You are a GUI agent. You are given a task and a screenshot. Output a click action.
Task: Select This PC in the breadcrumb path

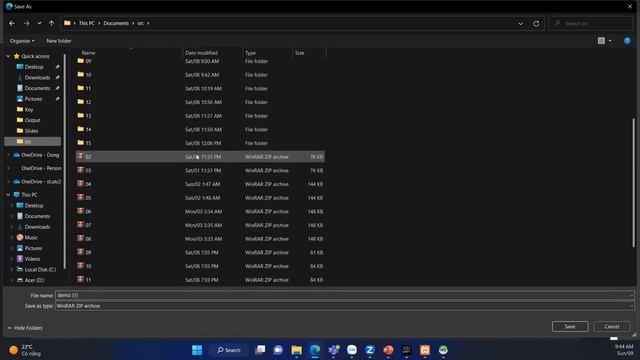pos(87,23)
